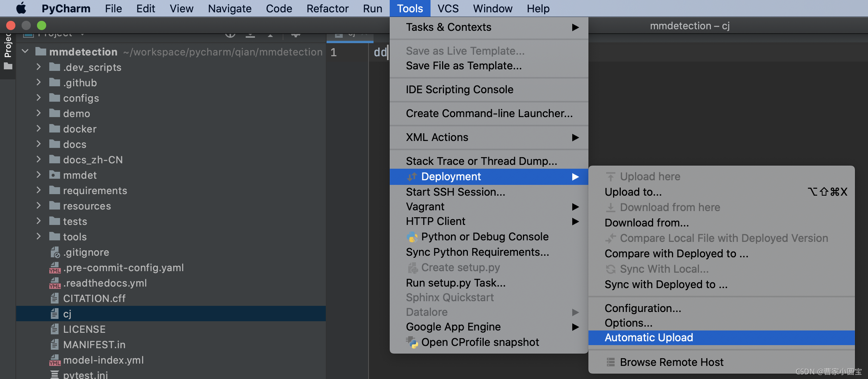The image size is (868, 379).
Task: Select the LICENSE file in tree
Action: click(84, 329)
